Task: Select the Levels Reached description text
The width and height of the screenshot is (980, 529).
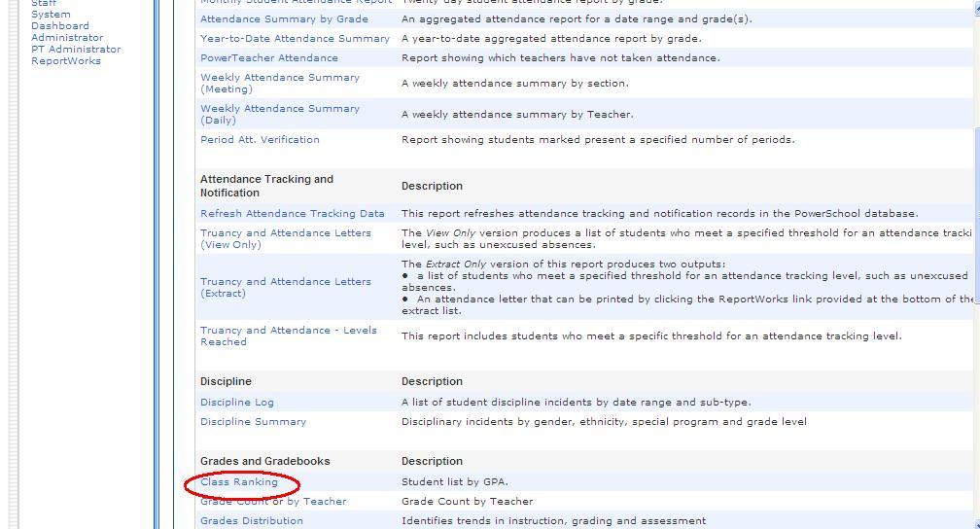Action: coord(651,336)
